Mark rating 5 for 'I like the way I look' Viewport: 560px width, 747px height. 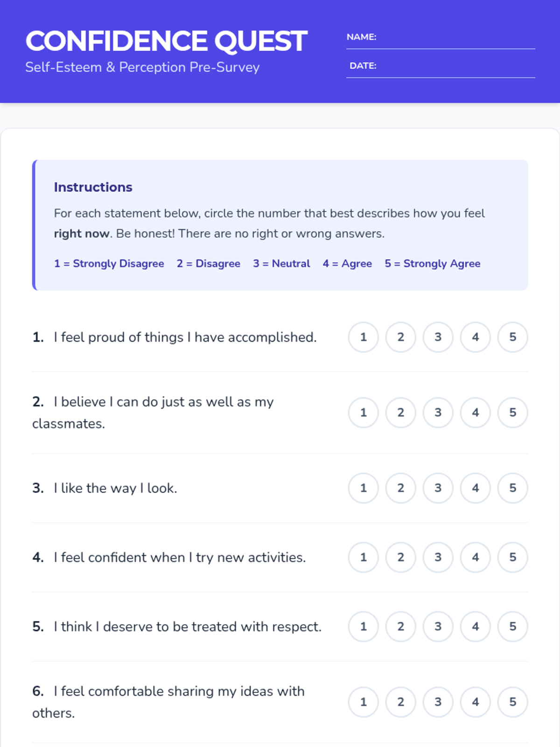point(512,488)
